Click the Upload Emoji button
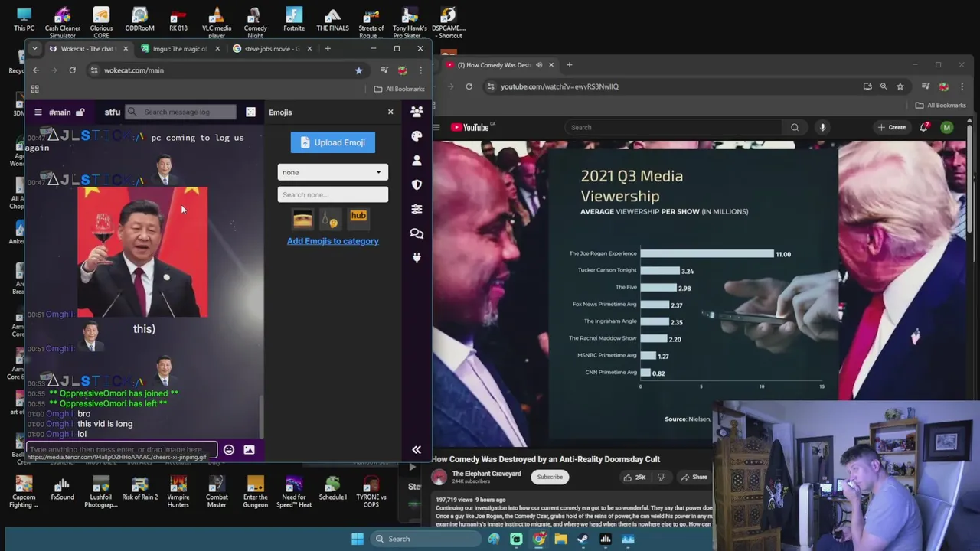The width and height of the screenshot is (980, 551). click(333, 142)
